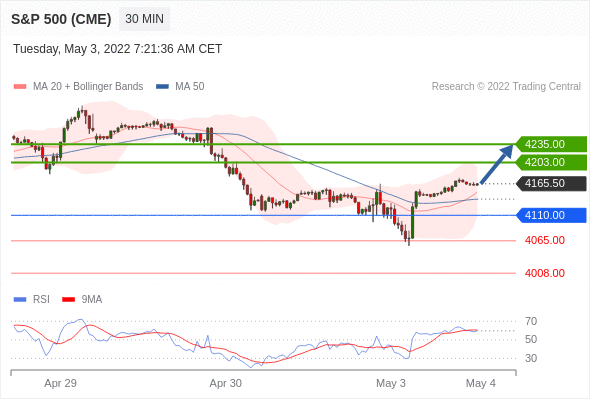Click the 30 MIN timeframe badge

(144, 19)
